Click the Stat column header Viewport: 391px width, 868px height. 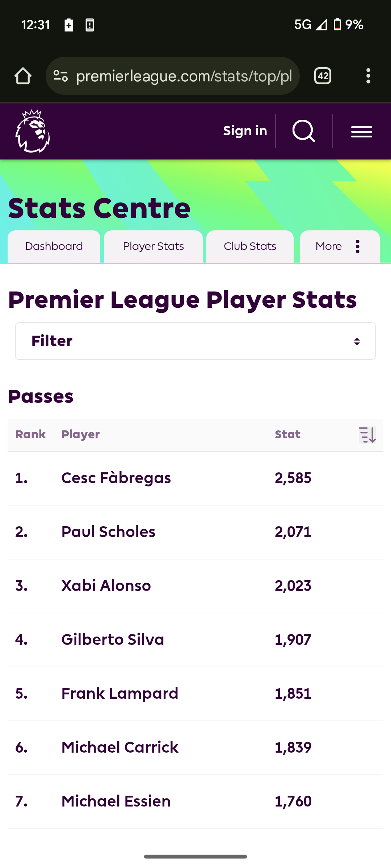coord(288,434)
